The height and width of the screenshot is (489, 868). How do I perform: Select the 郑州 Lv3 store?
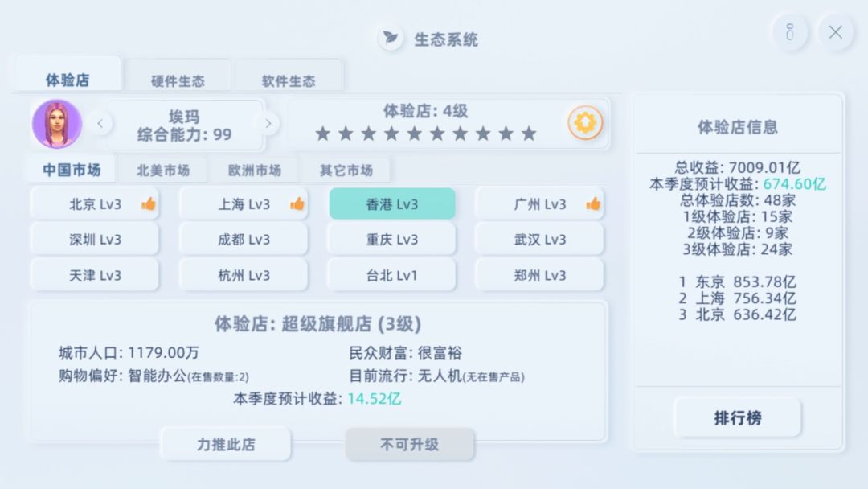click(x=539, y=275)
